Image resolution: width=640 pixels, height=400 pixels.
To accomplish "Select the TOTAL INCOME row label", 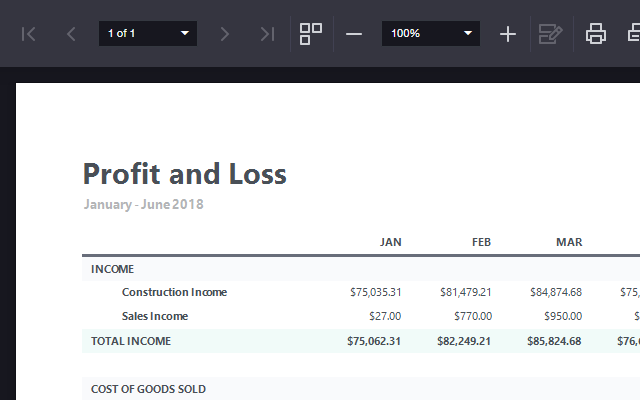I will point(131,341).
